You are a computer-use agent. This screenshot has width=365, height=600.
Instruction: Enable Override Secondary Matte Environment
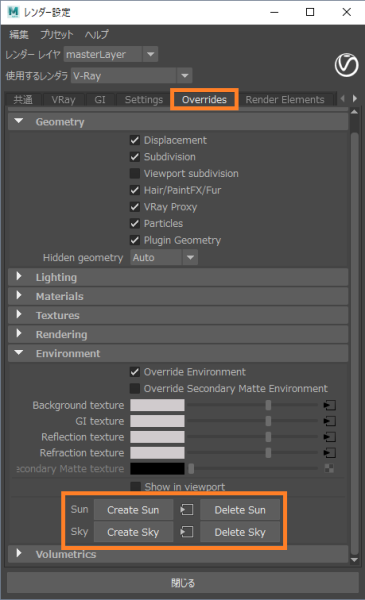tap(135, 388)
